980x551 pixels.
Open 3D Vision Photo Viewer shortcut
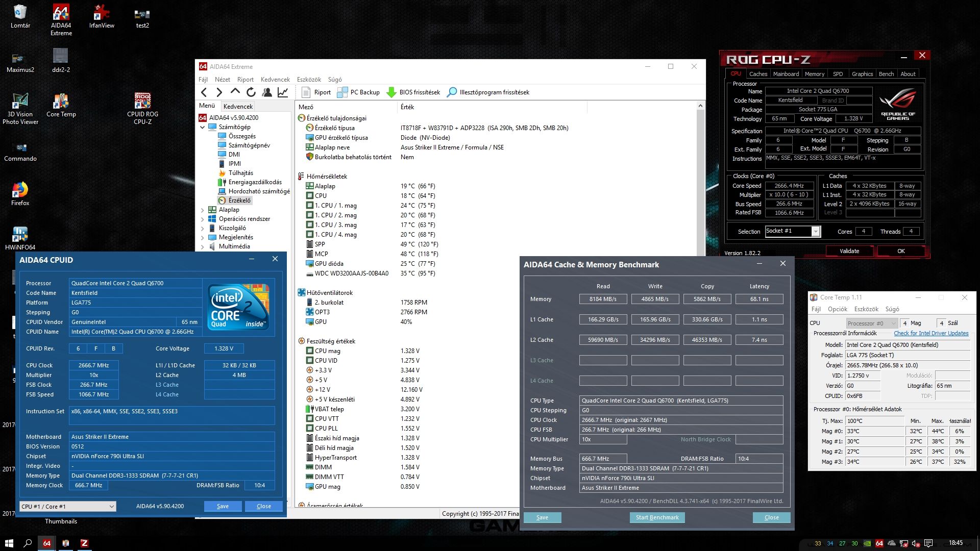tap(20, 109)
